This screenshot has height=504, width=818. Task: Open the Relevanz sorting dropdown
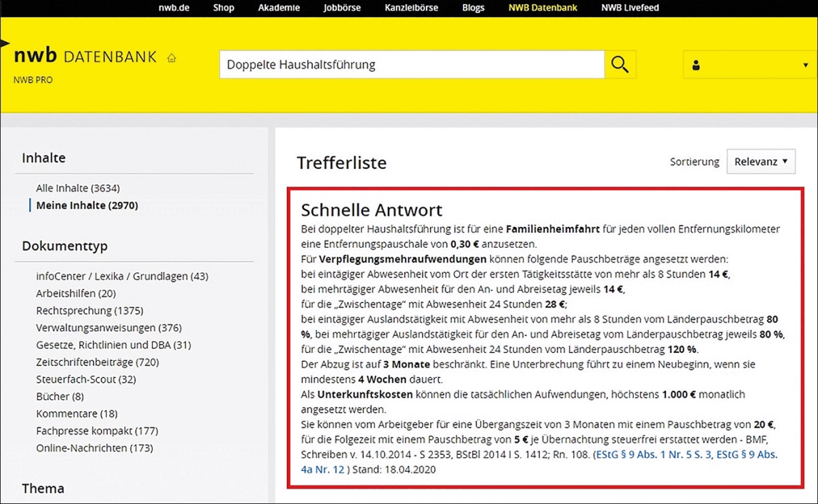761,161
